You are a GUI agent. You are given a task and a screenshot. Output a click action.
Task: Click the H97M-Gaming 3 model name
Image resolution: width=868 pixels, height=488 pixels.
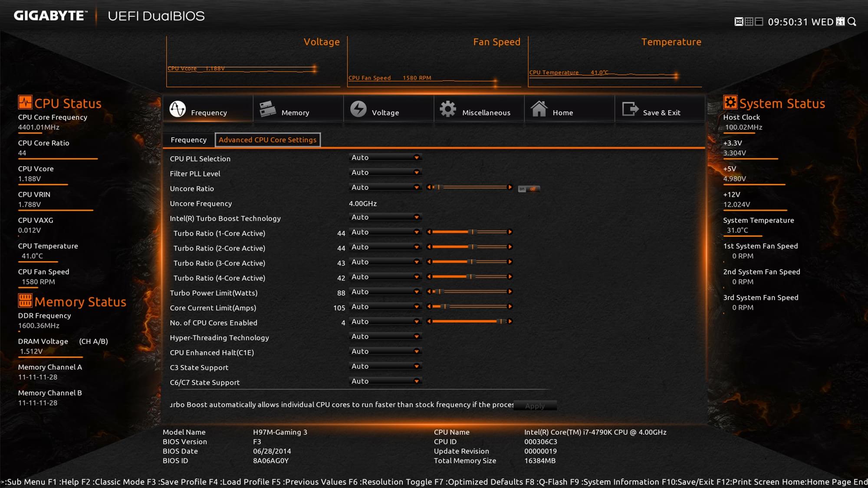pos(280,432)
